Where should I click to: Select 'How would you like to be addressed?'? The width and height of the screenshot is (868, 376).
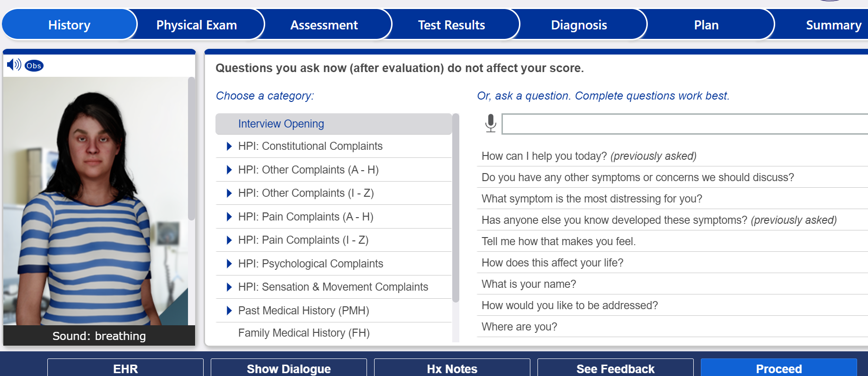(x=569, y=305)
